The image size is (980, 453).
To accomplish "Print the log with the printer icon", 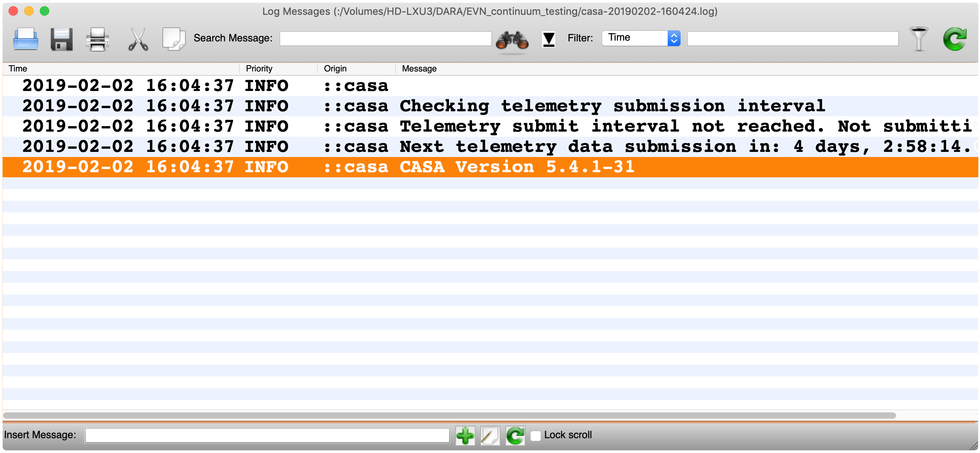I will click(x=97, y=39).
